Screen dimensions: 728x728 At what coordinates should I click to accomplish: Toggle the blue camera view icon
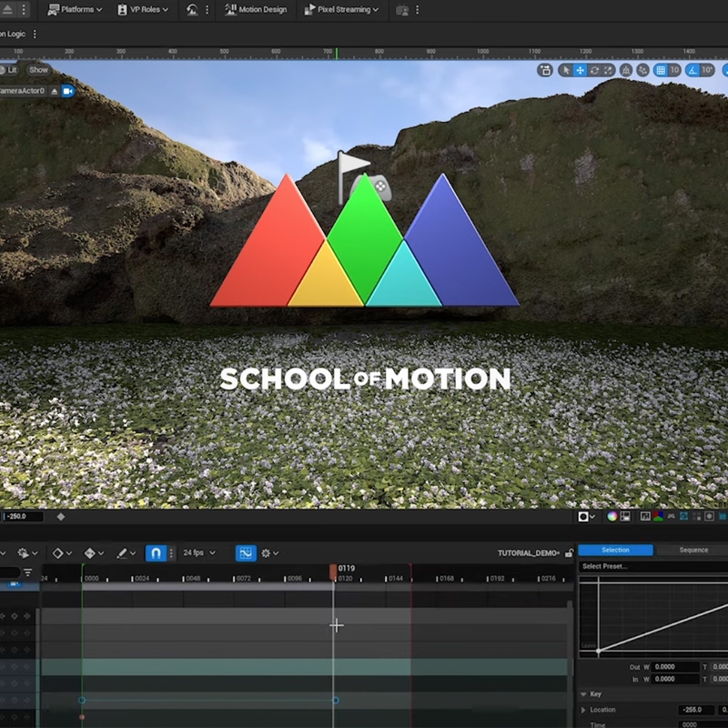click(67, 91)
